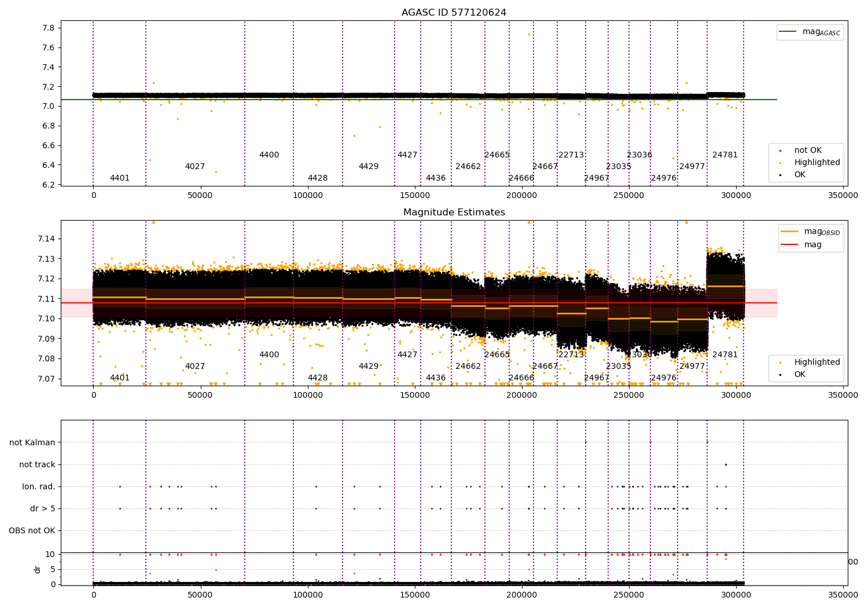868x608 pixels.
Task: Click the 'not Kalman' axis label
Action: click(x=32, y=442)
